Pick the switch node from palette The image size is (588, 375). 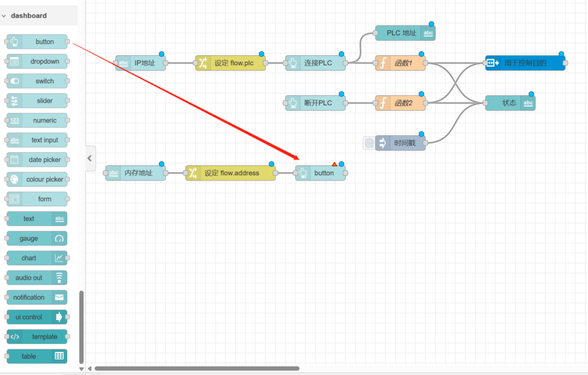[x=37, y=81]
